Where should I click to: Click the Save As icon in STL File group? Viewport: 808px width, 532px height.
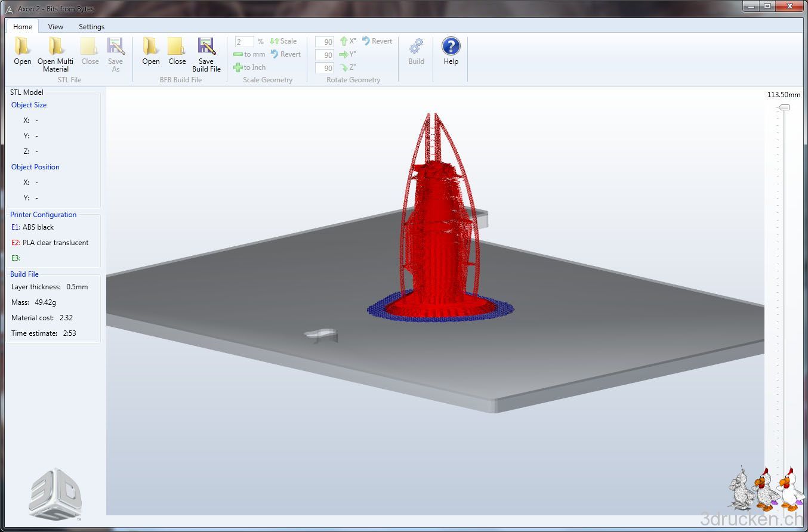115,47
